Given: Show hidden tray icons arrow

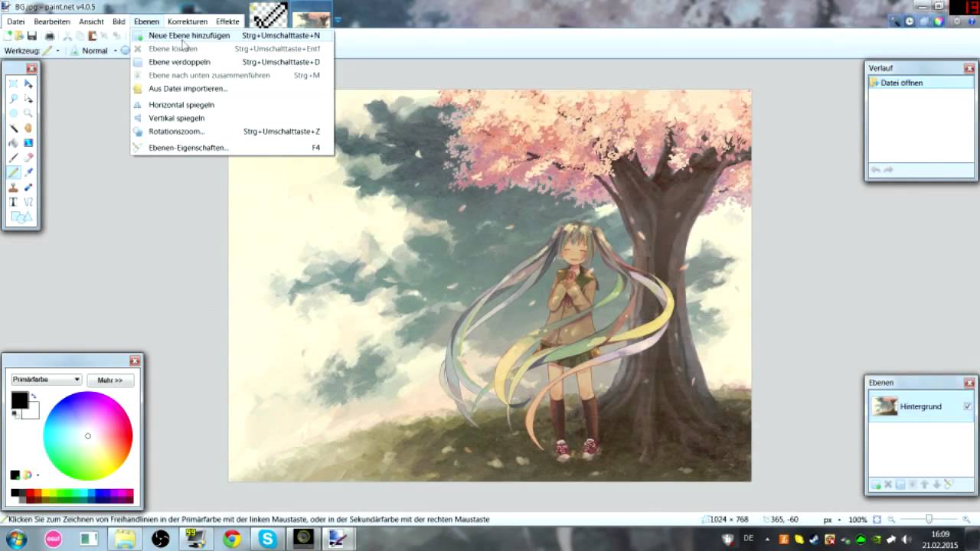Looking at the screenshot, I should tap(767, 540).
